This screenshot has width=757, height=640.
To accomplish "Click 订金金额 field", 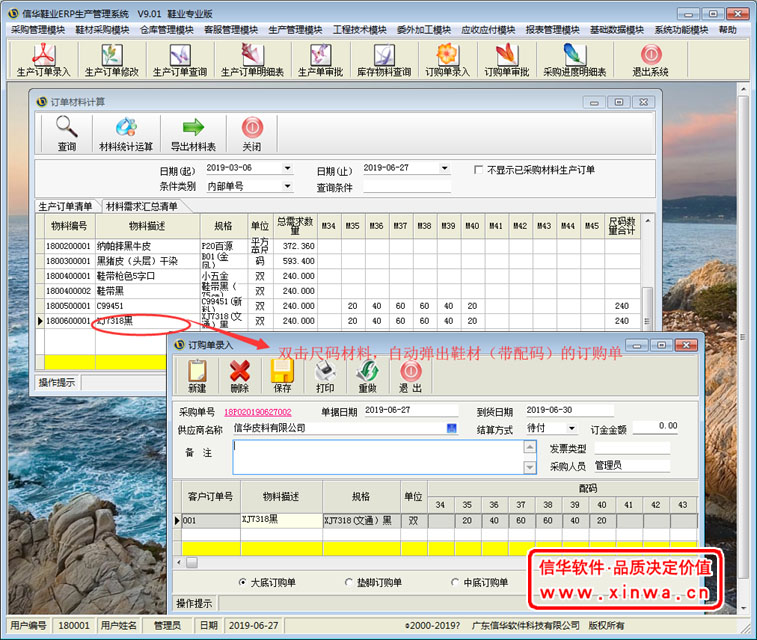I will (x=655, y=426).
